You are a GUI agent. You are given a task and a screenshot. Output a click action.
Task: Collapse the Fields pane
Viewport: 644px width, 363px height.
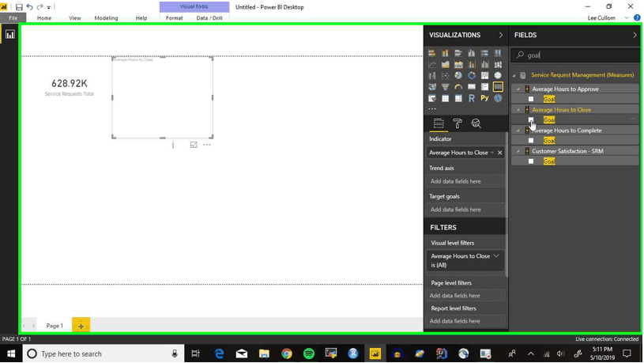point(635,35)
